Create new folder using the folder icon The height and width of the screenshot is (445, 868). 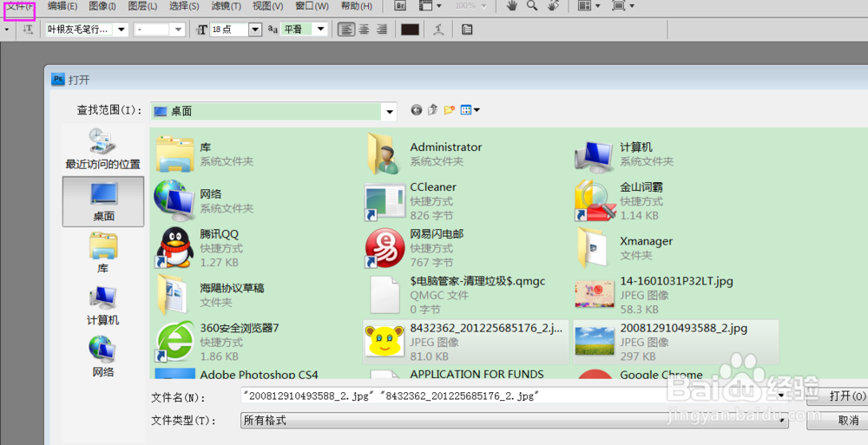pos(449,110)
